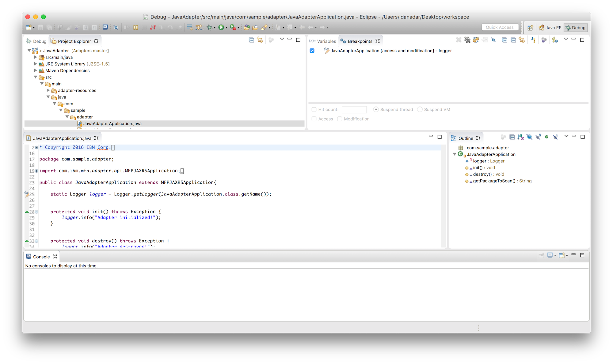Click the Quick Access search field

(500, 27)
